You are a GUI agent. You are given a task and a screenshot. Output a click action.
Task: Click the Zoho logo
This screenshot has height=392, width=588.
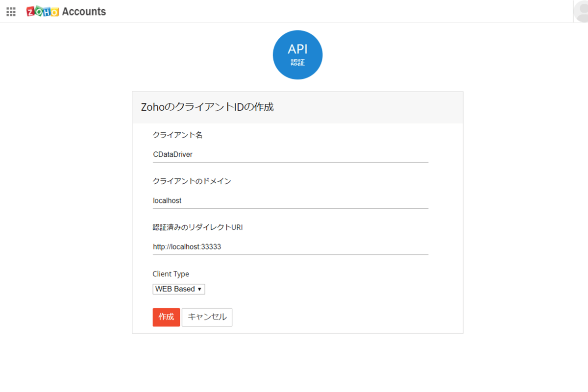click(x=43, y=11)
